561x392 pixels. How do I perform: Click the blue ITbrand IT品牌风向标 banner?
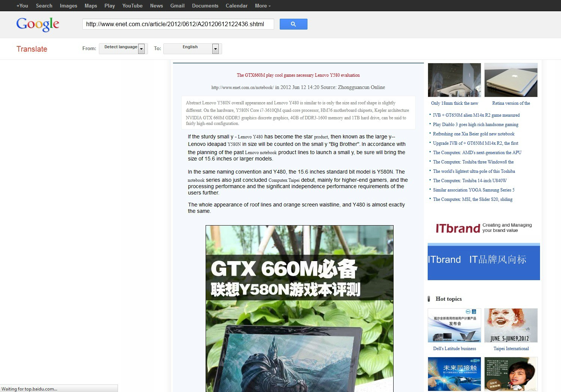[x=484, y=261]
